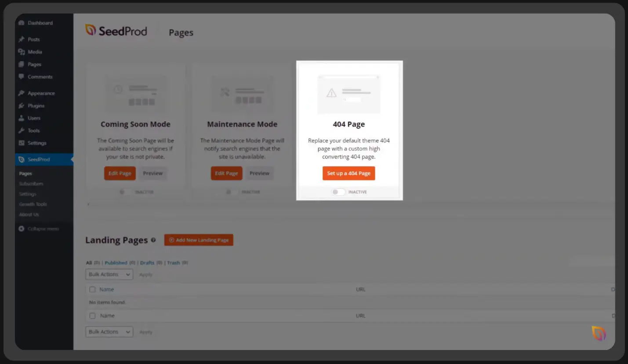628x364 pixels.
Task: Click the Settings icon in main sidebar
Action: click(x=21, y=143)
